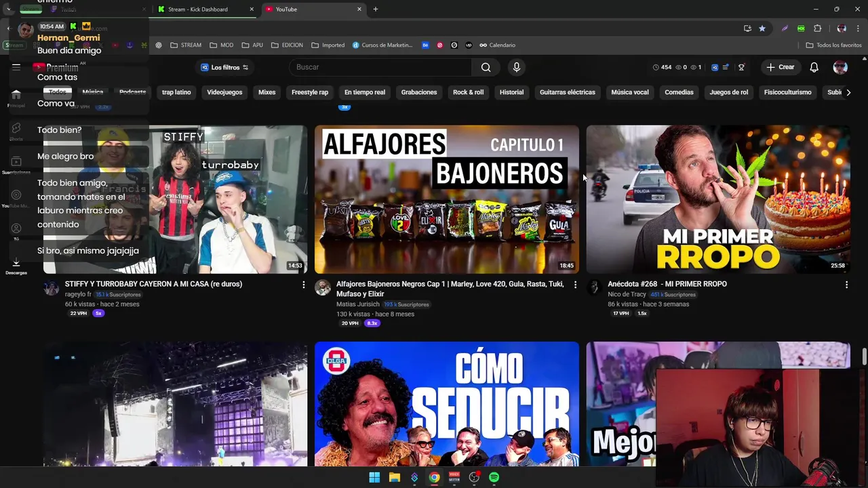Open APU bookmarks folder
Viewport: 868px width, 488px height.
point(252,45)
